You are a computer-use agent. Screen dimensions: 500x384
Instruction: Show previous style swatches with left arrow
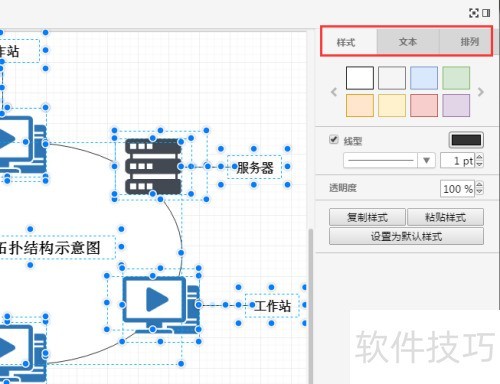point(334,92)
